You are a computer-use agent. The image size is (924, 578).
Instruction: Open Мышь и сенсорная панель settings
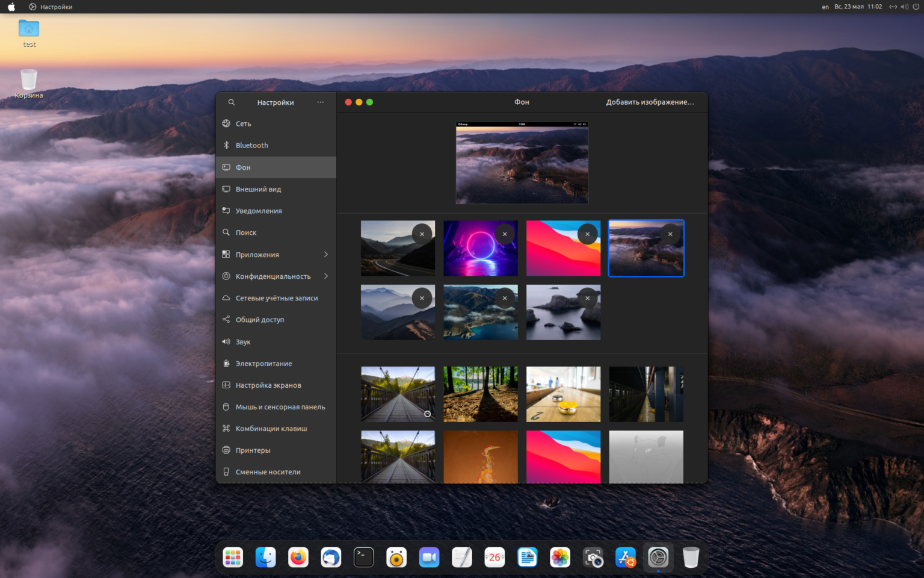point(276,407)
